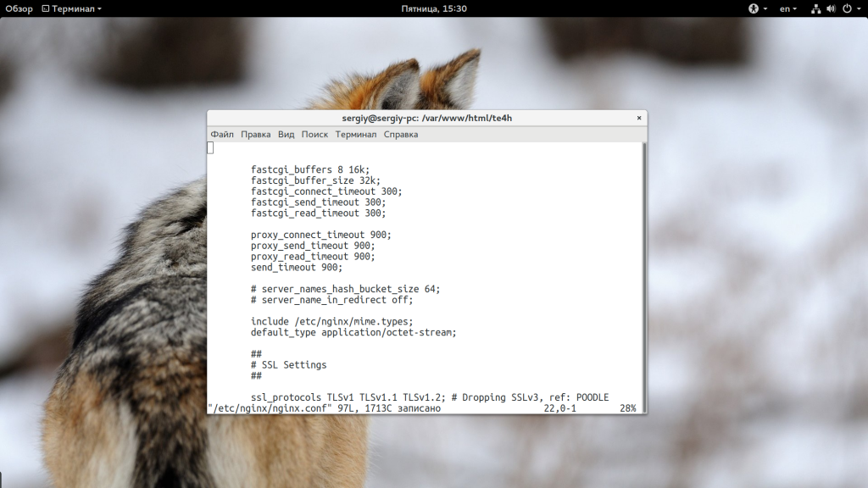Screen dimensions: 868x488
Task: Click the terminal title bar text
Action: [x=426, y=118]
